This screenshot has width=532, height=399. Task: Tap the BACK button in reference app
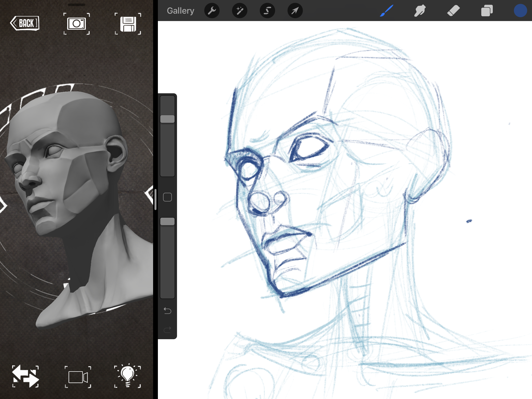(25, 23)
